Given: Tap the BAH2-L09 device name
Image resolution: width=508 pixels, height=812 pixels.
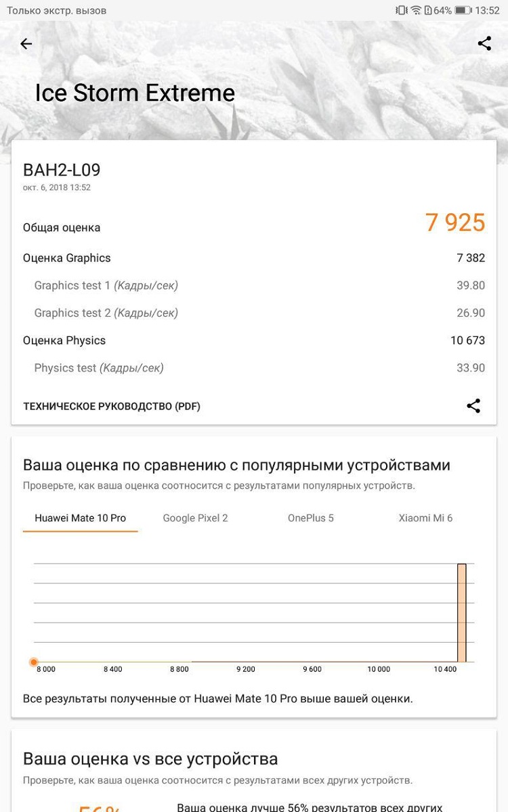Looking at the screenshot, I should (x=62, y=170).
